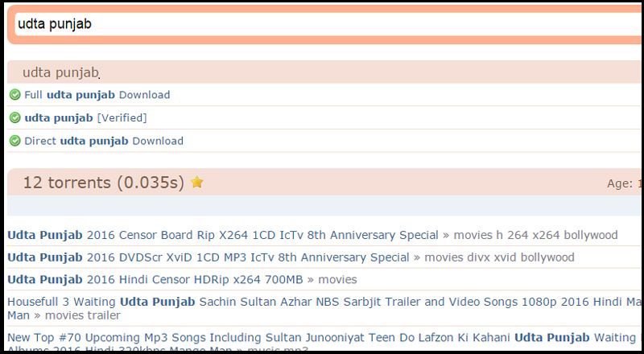Click the yellow star next to 12 torrents

(197, 182)
